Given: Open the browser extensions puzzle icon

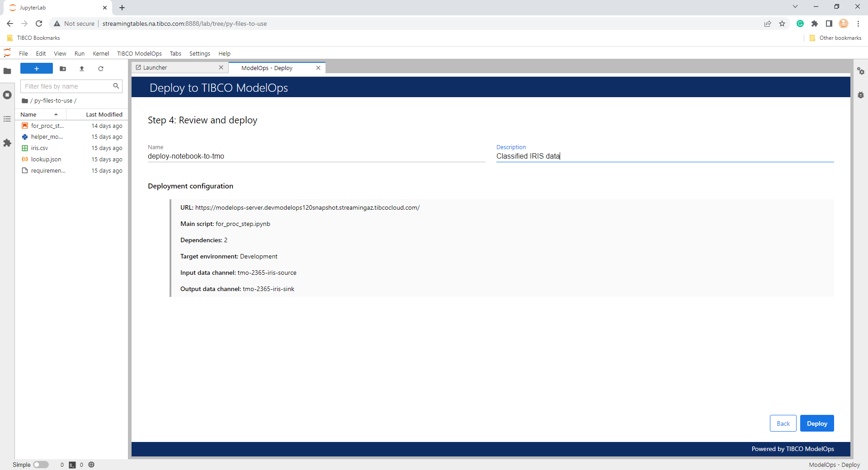Looking at the screenshot, I should coord(815,23).
